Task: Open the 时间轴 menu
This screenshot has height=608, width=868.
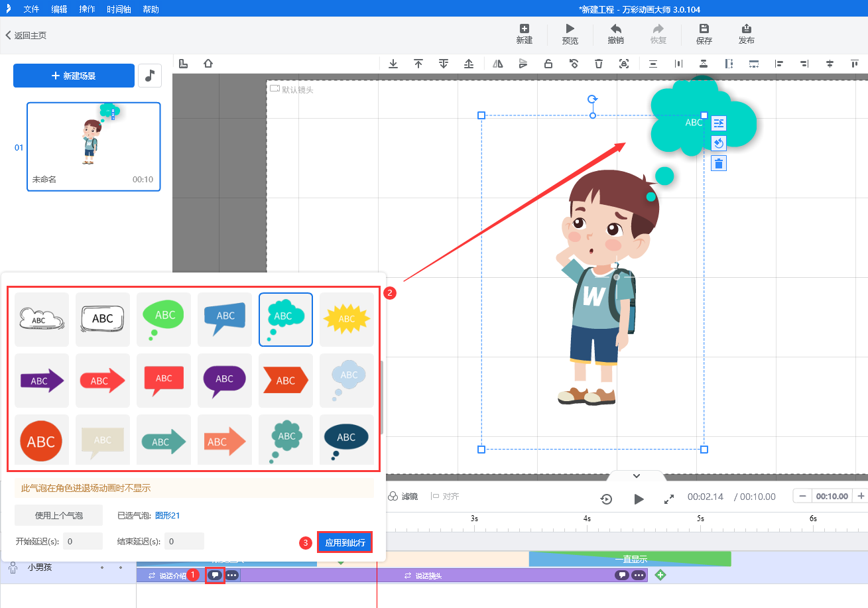Action: 119,9
